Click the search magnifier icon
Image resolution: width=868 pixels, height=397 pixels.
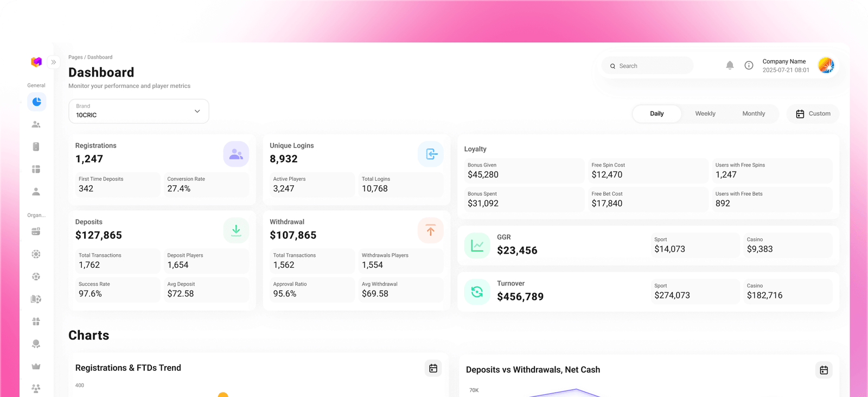tap(613, 66)
